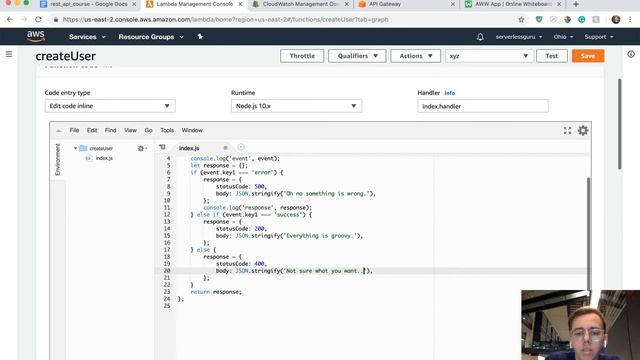The width and height of the screenshot is (640, 360).
Task: Click the pin shortcuts icon in AWS nav
Action: [200, 36]
